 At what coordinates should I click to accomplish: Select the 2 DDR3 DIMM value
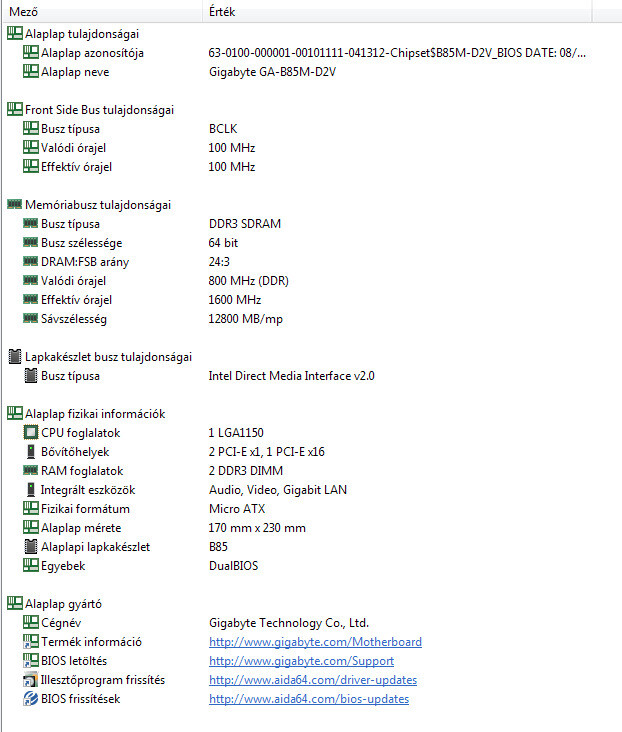(246, 471)
